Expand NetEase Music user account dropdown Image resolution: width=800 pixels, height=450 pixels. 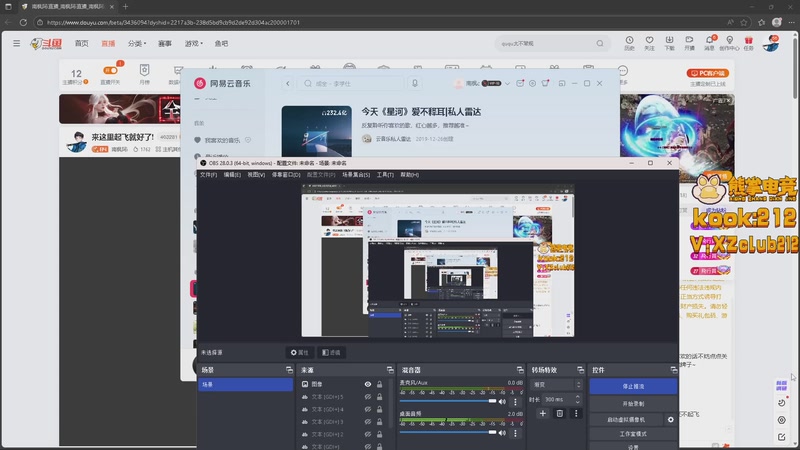click(507, 83)
